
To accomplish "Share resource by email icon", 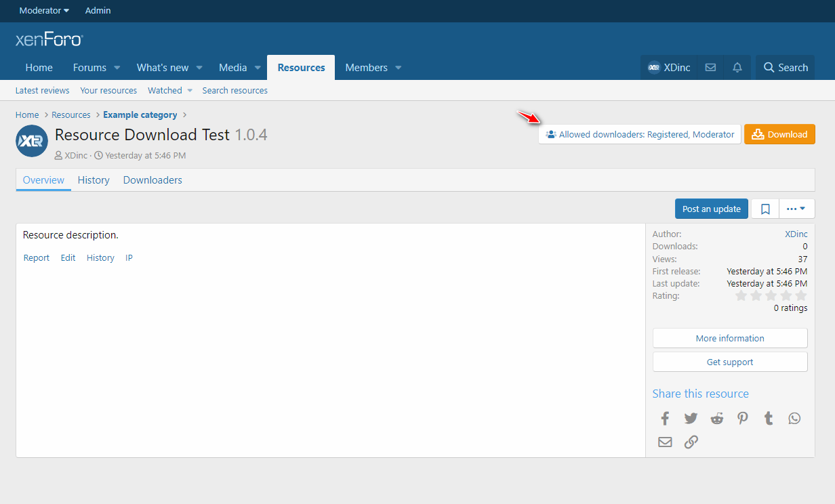I will pos(665,442).
